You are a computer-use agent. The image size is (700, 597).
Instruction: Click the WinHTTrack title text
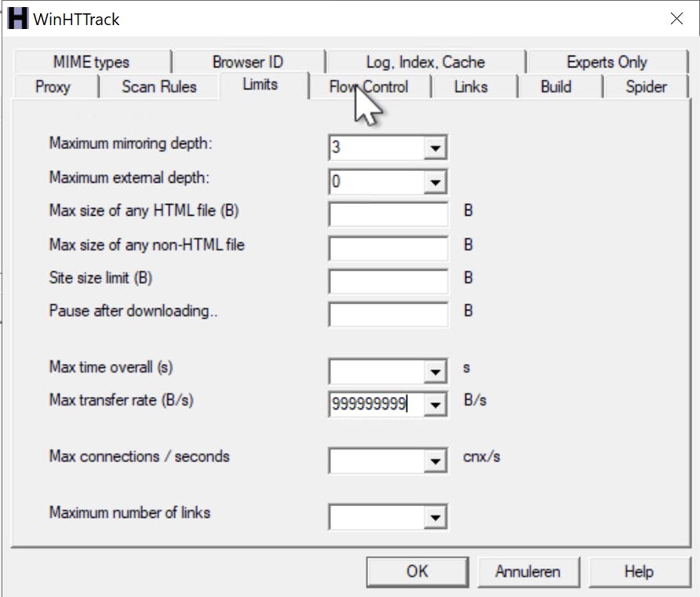76,19
